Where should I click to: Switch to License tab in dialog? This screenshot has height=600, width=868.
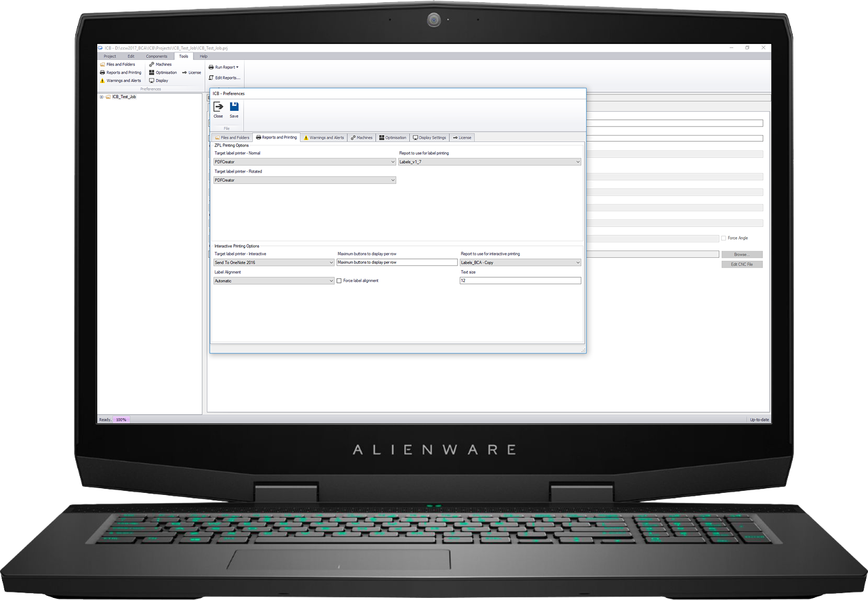[462, 138]
